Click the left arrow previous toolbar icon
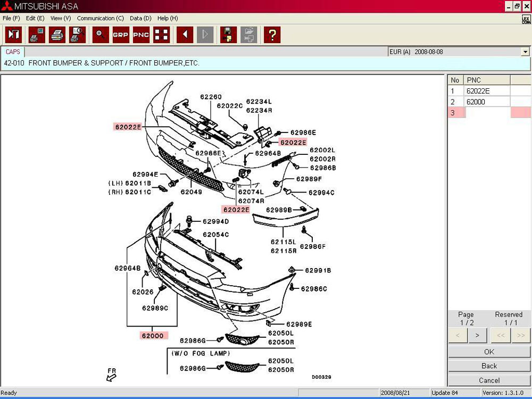The height and width of the screenshot is (399, 532). click(185, 35)
